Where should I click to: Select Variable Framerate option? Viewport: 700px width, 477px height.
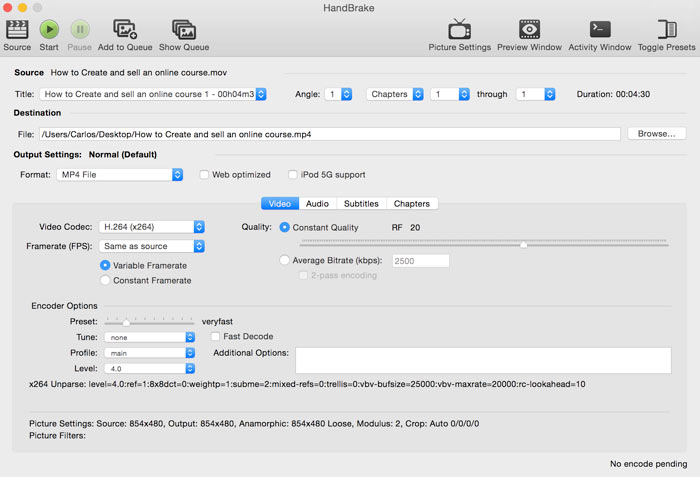105,265
